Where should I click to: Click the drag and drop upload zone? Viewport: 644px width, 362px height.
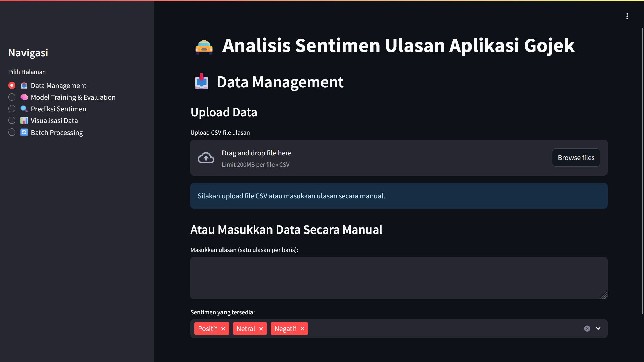coord(399,158)
